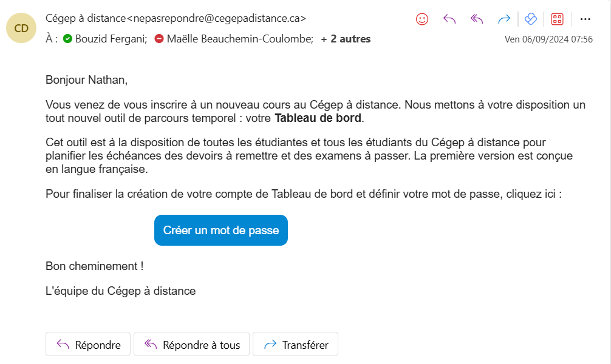
Task: Click the 'Créer un mot de passe' button
Action: coord(220,231)
